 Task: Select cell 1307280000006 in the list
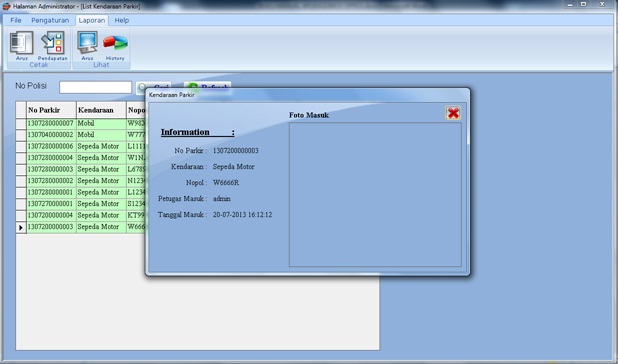tap(51, 146)
